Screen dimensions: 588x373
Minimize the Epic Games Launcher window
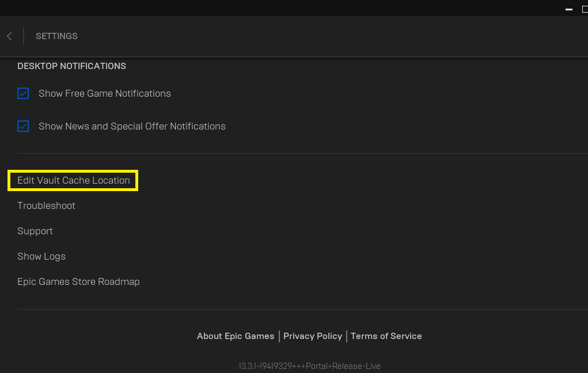tap(569, 9)
